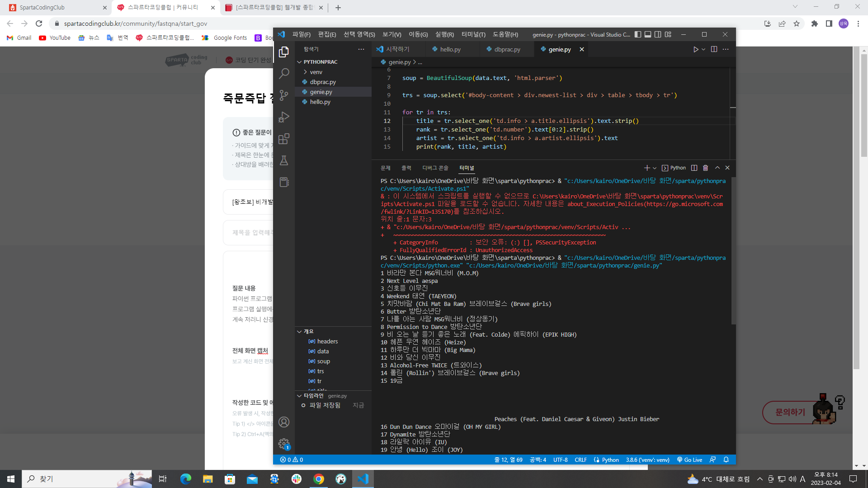This screenshot has height=488, width=868.
Task: Switch to the 디버그 콘솔 panel tab
Action: point(435,168)
